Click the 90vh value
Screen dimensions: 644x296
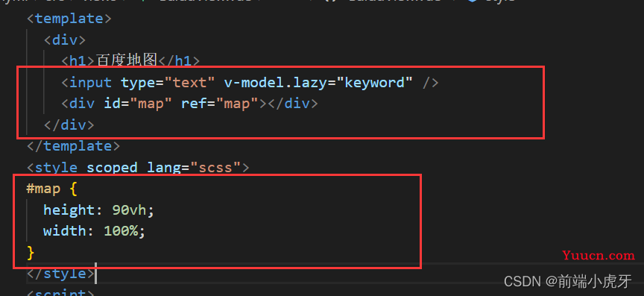click(129, 210)
